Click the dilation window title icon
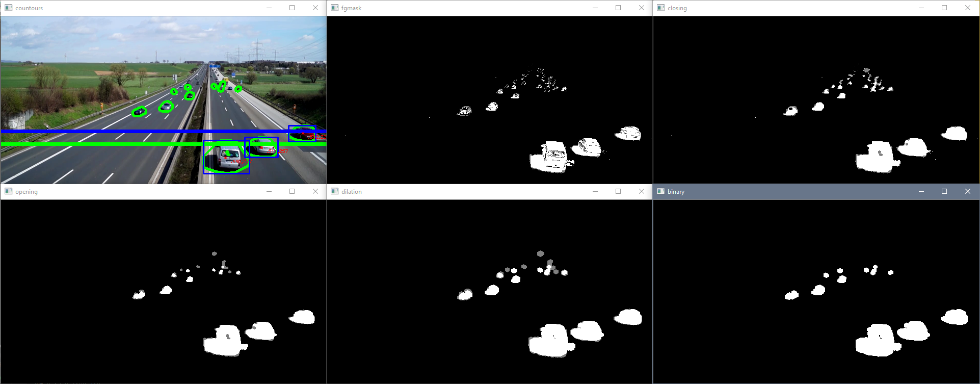The image size is (980, 384). 334,191
